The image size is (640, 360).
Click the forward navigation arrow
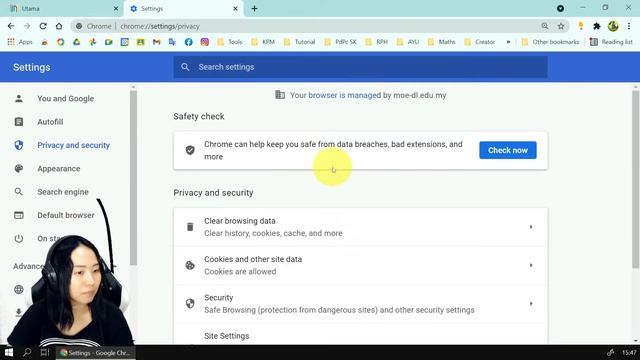[27, 26]
